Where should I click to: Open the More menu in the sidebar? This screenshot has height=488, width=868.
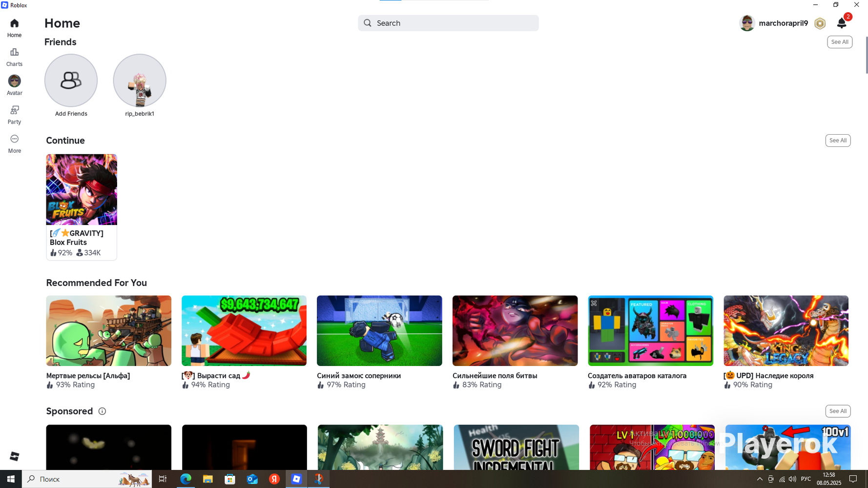(x=14, y=144)
